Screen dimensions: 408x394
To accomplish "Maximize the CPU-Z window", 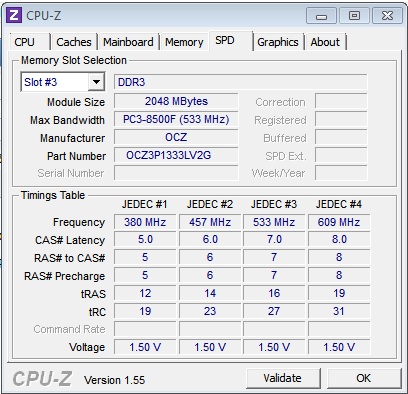I will pos(354,16).
